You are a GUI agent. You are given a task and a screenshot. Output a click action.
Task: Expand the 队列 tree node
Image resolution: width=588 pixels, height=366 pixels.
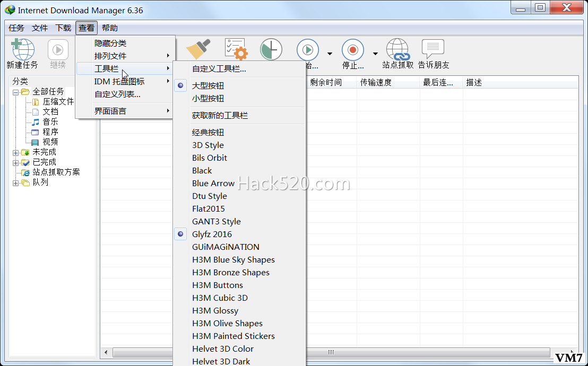[15, 184]
